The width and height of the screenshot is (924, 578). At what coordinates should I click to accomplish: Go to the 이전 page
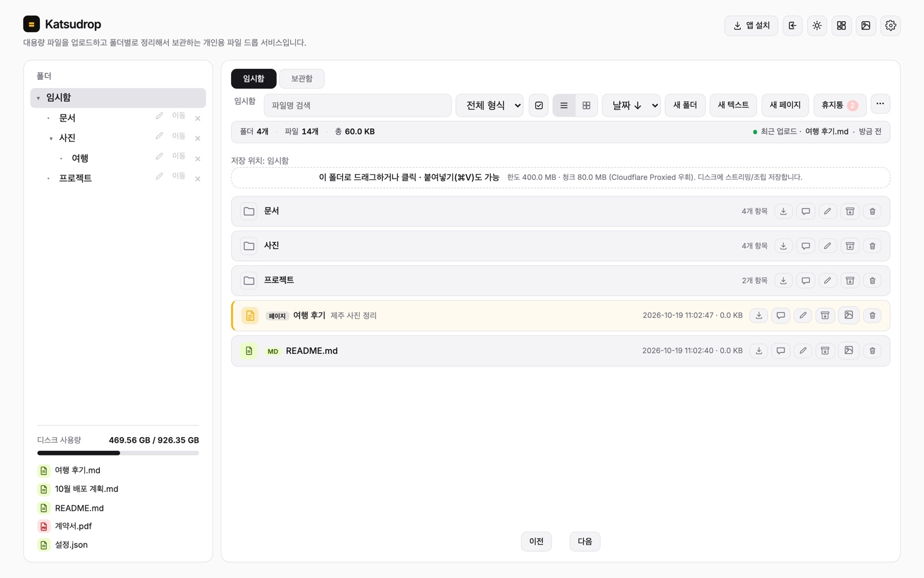(x=536, y=542)
